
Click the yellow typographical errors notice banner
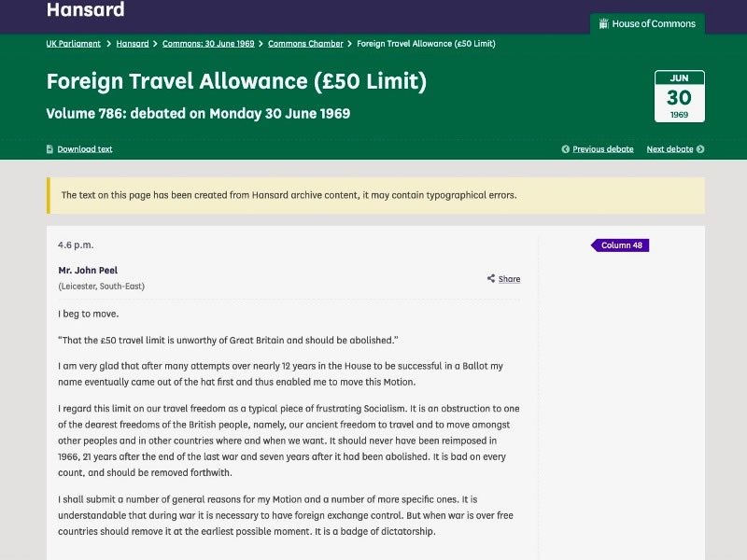point(375,195)
